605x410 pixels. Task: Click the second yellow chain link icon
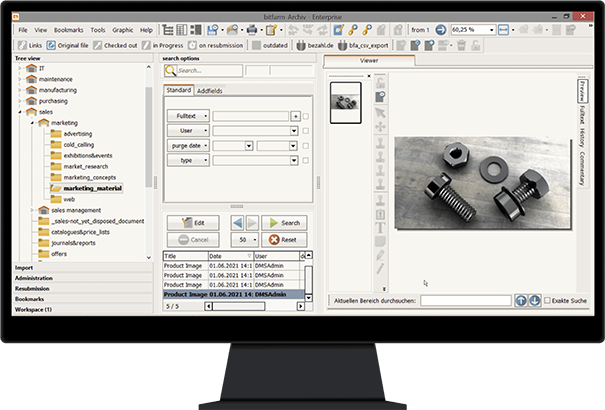[367, 30]
